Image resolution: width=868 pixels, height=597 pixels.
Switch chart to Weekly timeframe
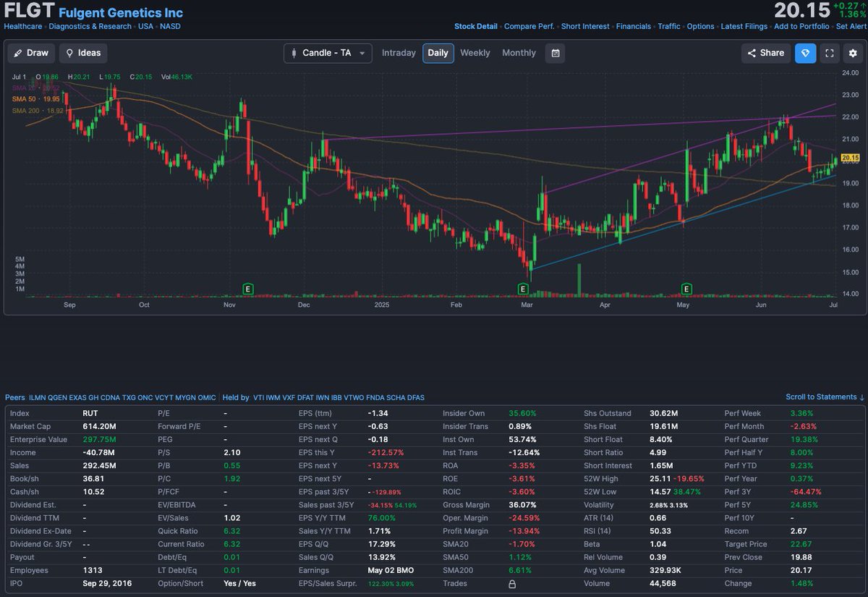475,53
